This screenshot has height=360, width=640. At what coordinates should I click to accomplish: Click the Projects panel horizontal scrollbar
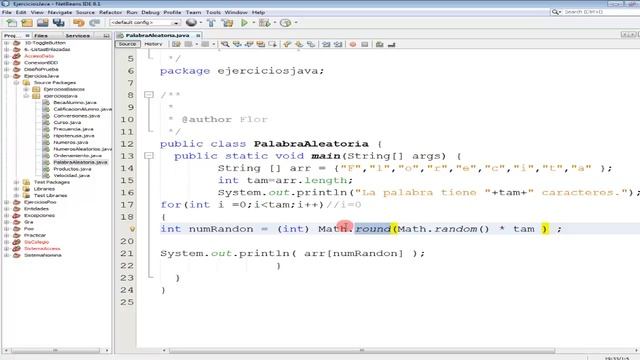pyautogui.click(x=55, y=350)
